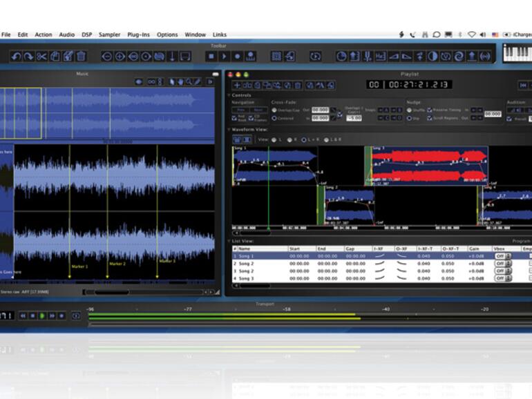Image resolution: width=532 pixels, height=399 pixels.
Task: Collapse the Controls section triangle
Action: [x=229, y=95]
